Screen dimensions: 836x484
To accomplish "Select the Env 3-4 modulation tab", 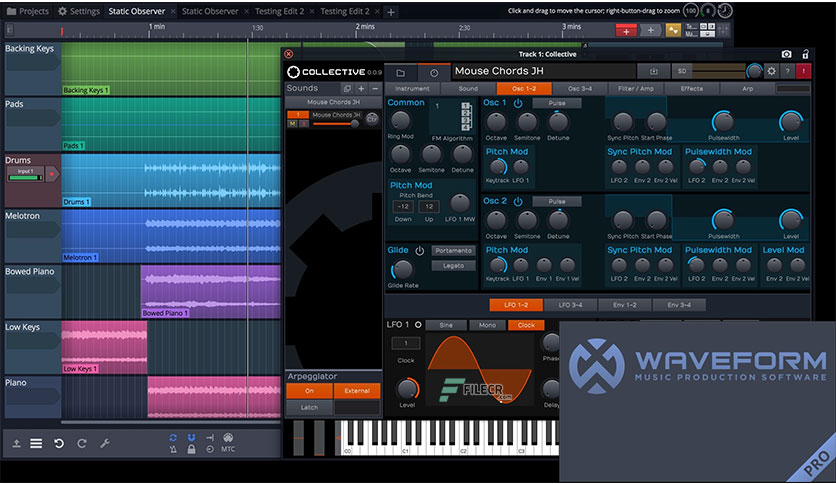I will point(679,305).
